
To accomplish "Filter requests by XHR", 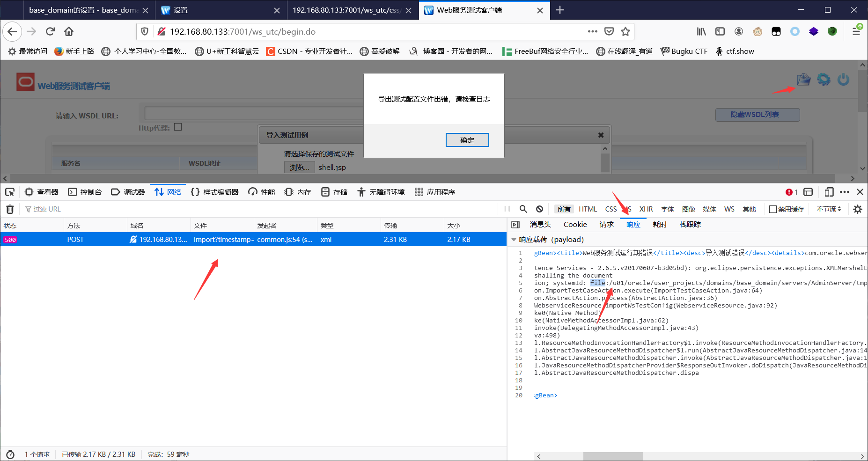I will tap(646, 209).
